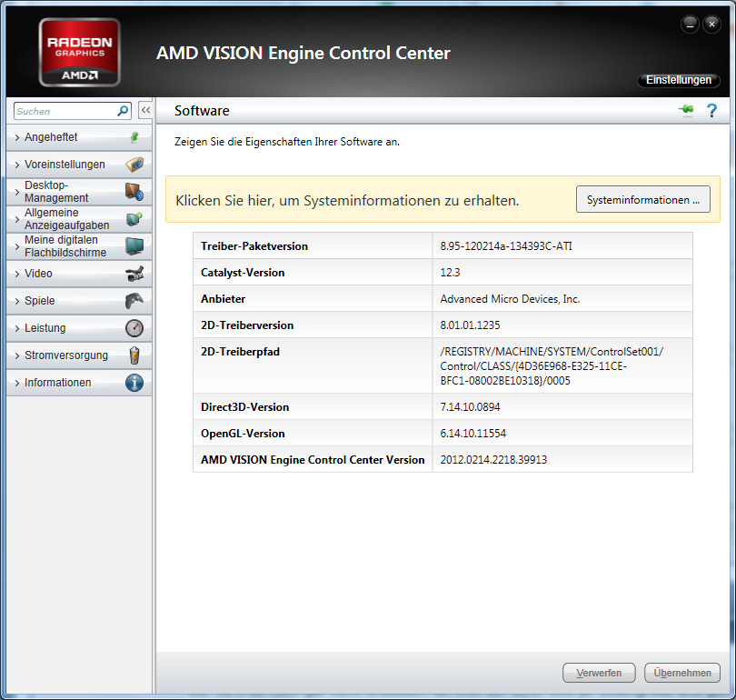Open the Voreinstellungen section
The height and width of the screenshot is (700, 736).
point(79,165)
